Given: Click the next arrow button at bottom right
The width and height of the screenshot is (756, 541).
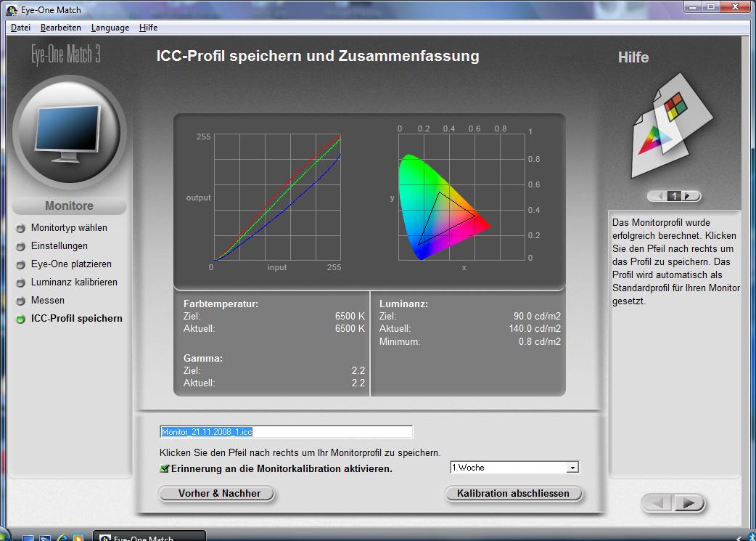Looking at the screenshot, I should point(689,503).
